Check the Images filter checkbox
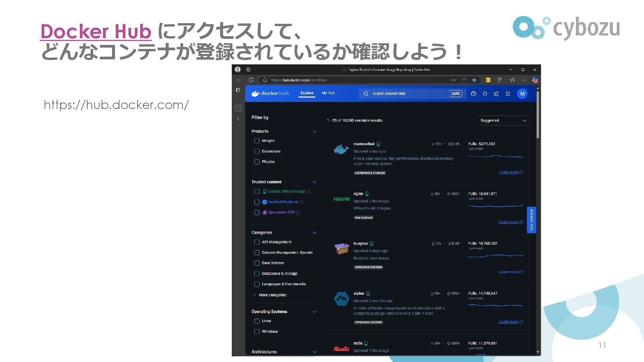Screen dimensions: 644x362 click(x=257, y=141)
